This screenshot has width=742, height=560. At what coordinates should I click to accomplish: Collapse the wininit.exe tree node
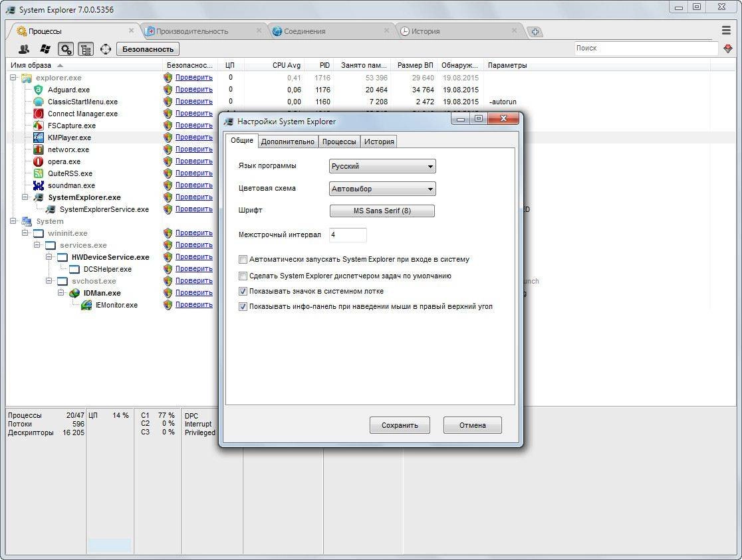point(25,233)
